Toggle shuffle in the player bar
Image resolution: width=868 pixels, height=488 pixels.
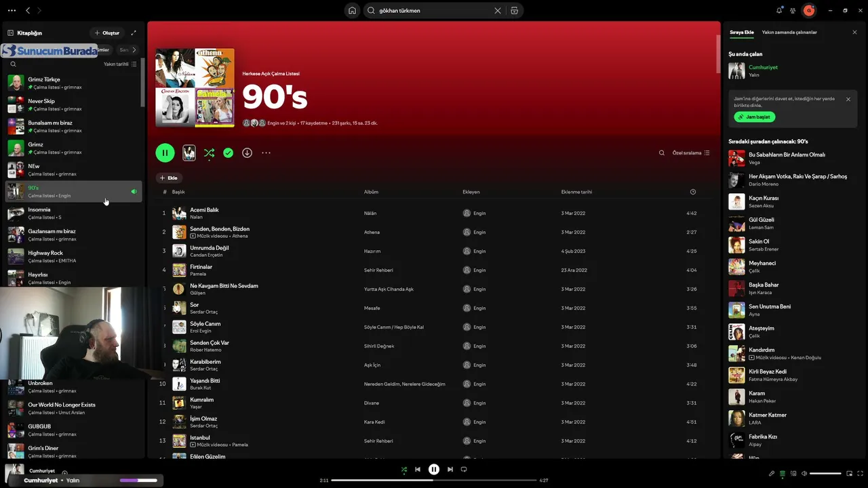(404, 469)
